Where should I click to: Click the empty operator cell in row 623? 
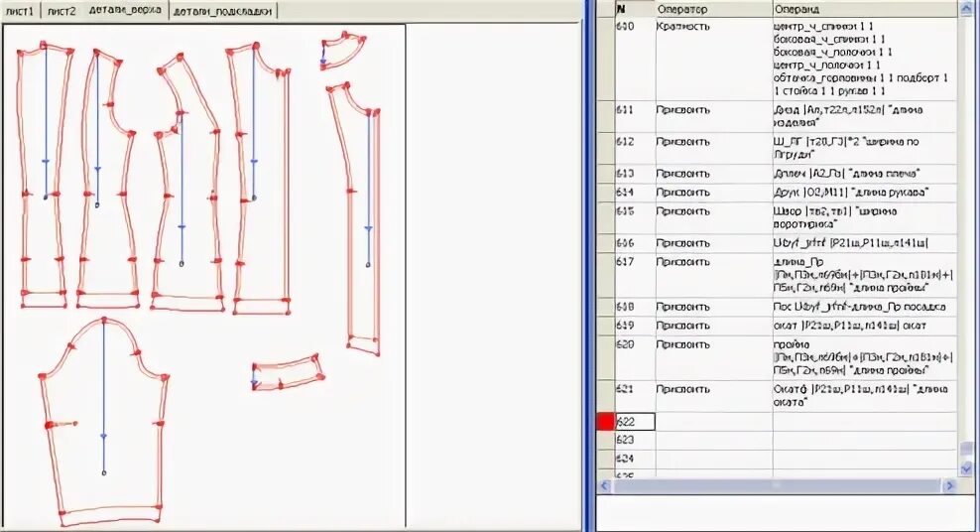[x=714, y=440]
